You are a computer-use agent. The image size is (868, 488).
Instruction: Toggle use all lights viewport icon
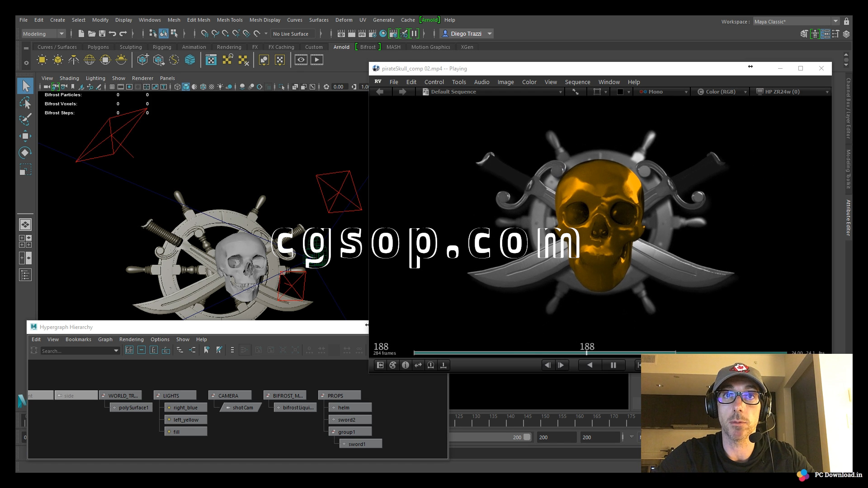[x=220, y=87]
